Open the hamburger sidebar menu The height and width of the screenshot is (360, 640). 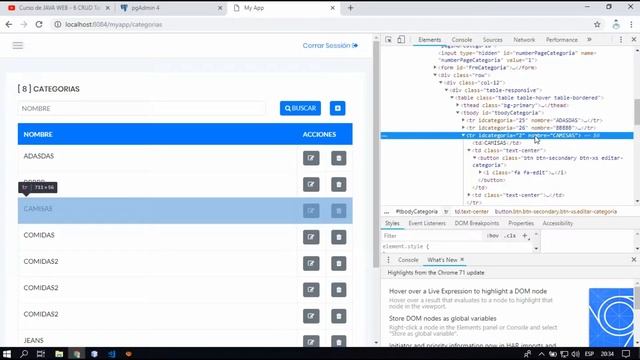click(x=18, y=45)
